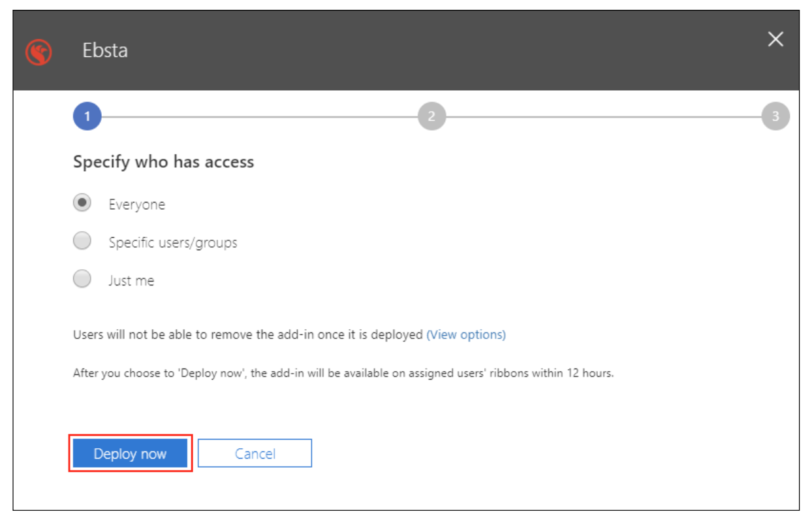Go to step 3 circle
812x520 pixels.
pyautogui.click(x=775, y=117)
